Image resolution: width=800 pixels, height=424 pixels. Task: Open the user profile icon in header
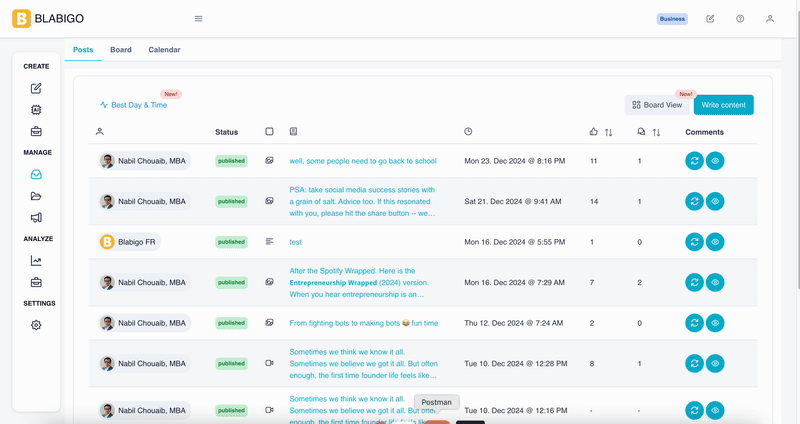pos(770,19)
